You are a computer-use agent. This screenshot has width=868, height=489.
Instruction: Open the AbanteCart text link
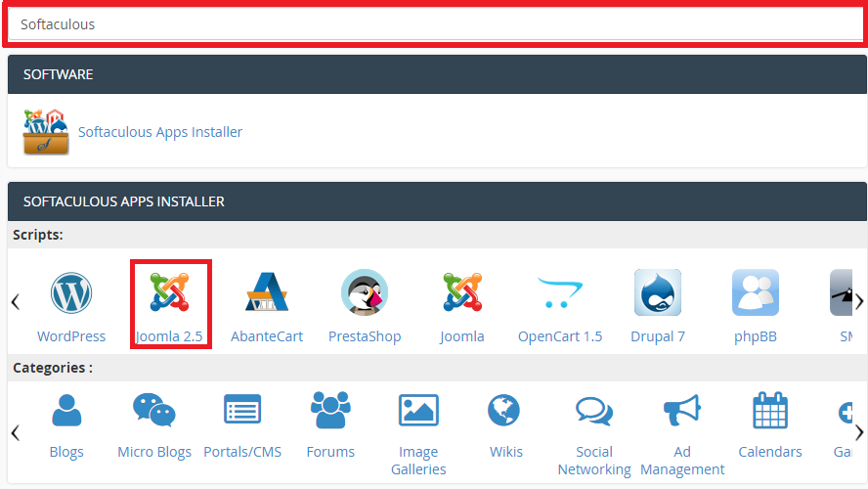click(267, 336)
